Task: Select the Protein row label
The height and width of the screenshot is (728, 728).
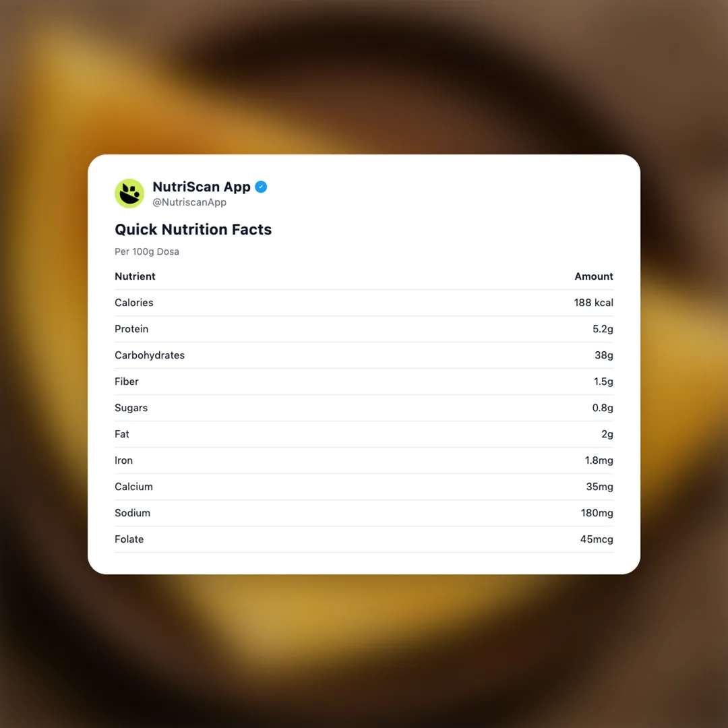Action: tap(131, 329)
